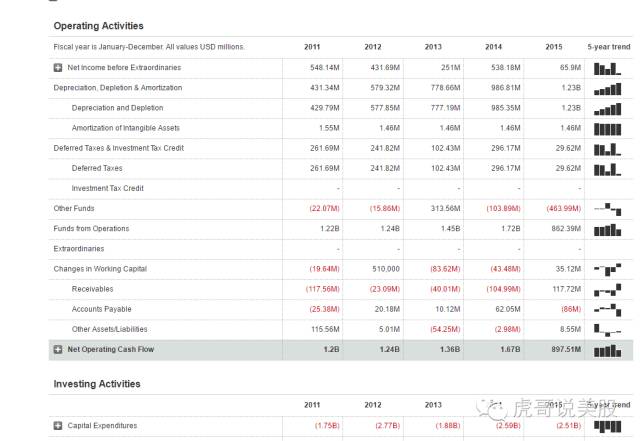Open the Depreciation and Depletion trend sparkline

pyautogui.click(x=607, y=108)
